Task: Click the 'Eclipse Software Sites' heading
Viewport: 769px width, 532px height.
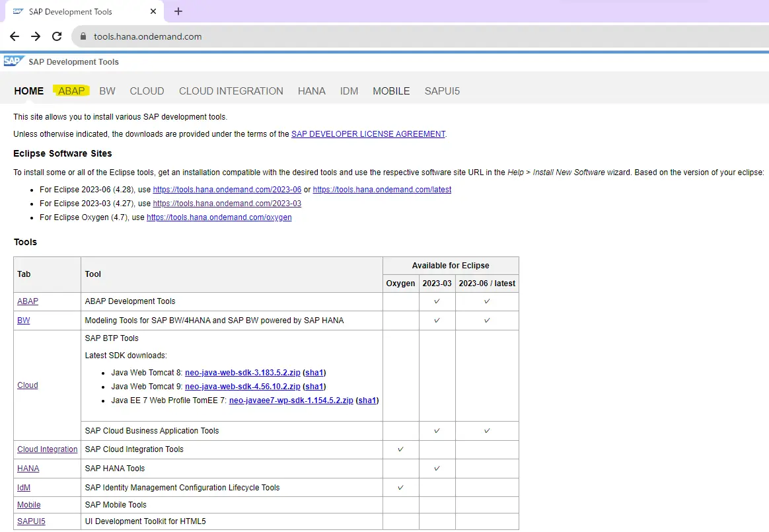Action: coord(63,153)
